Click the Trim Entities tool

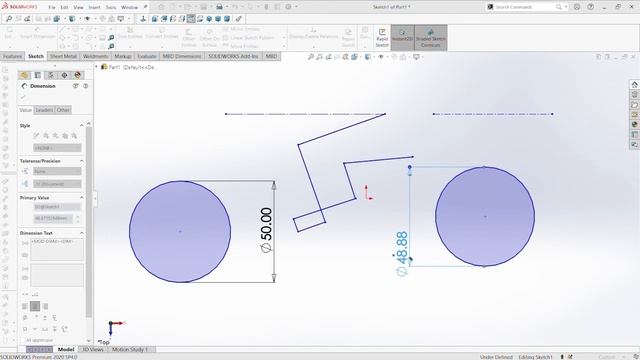point(130,33)
